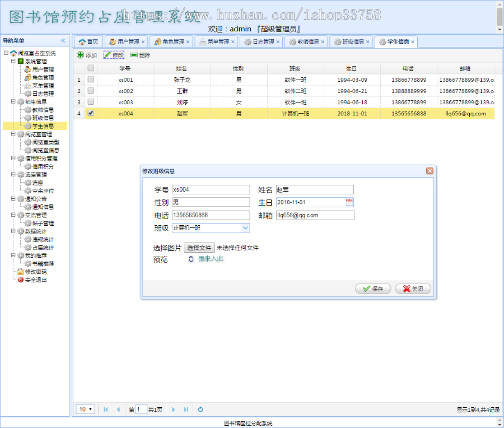Go to next page via arrow icon
This screenshot has height=428, width=504.
[x=174, y=410]
